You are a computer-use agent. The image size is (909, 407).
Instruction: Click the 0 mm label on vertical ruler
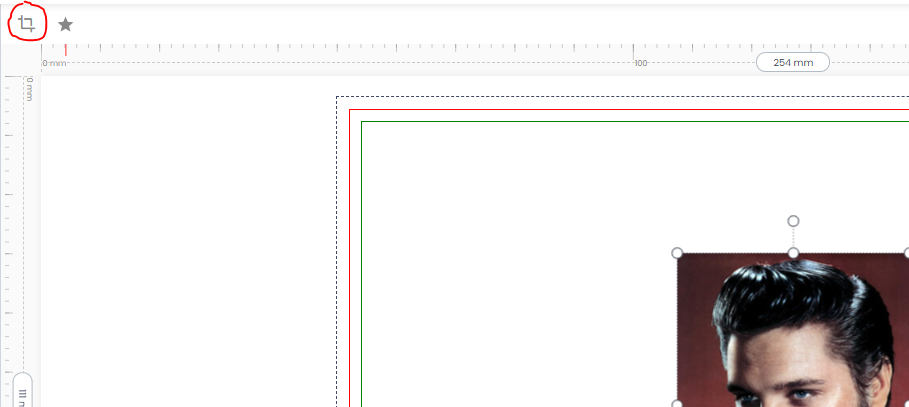point(29,88)
